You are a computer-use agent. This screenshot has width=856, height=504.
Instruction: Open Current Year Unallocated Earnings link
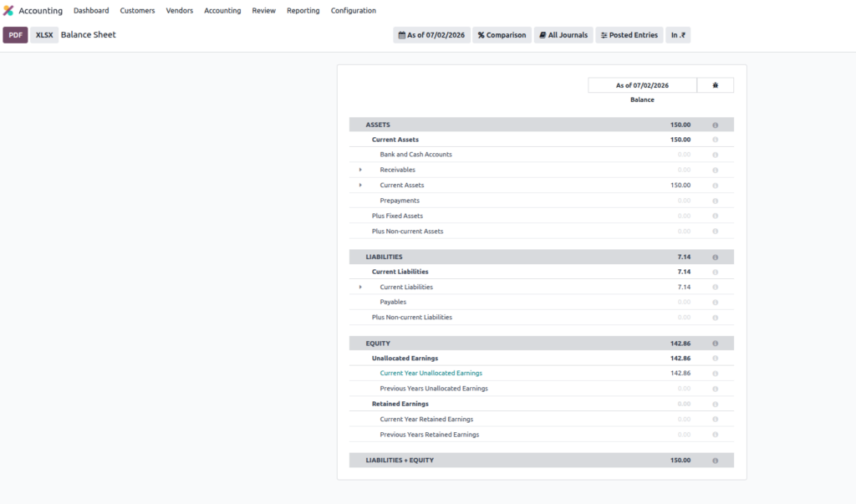click(x=431, y=373)
